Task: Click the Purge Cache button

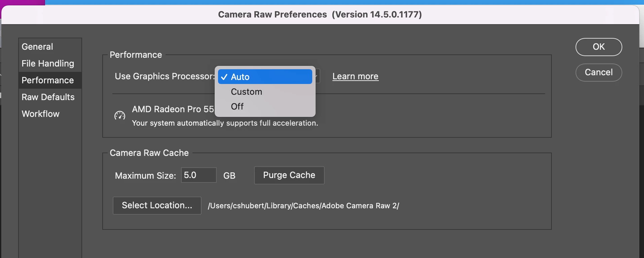Action: [289, 175]
